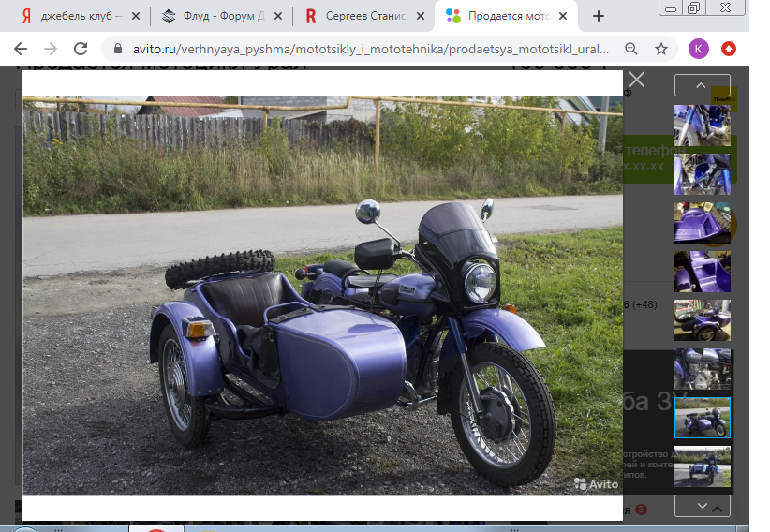Open third thumbnail of purple sidecar interior
Viewport: 770px width, 532px height.
(x=703, y=223)
